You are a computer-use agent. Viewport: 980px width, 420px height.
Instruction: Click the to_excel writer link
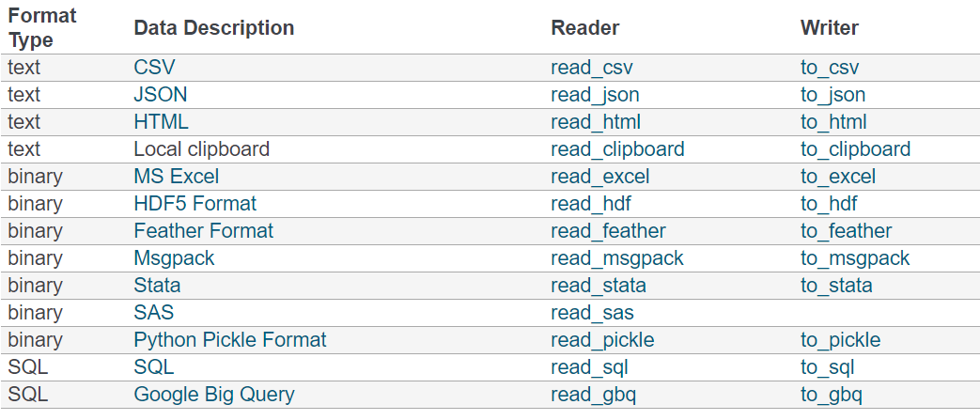tap(838, 177)
